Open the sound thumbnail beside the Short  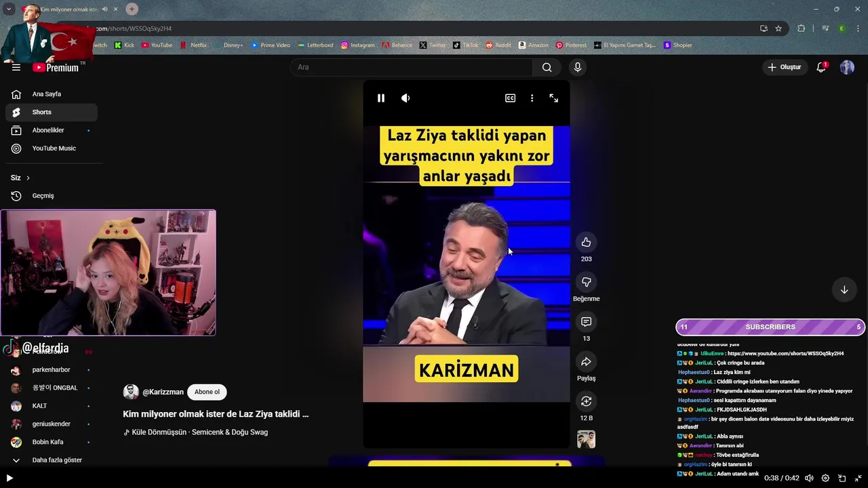click(x=587, y=439)
